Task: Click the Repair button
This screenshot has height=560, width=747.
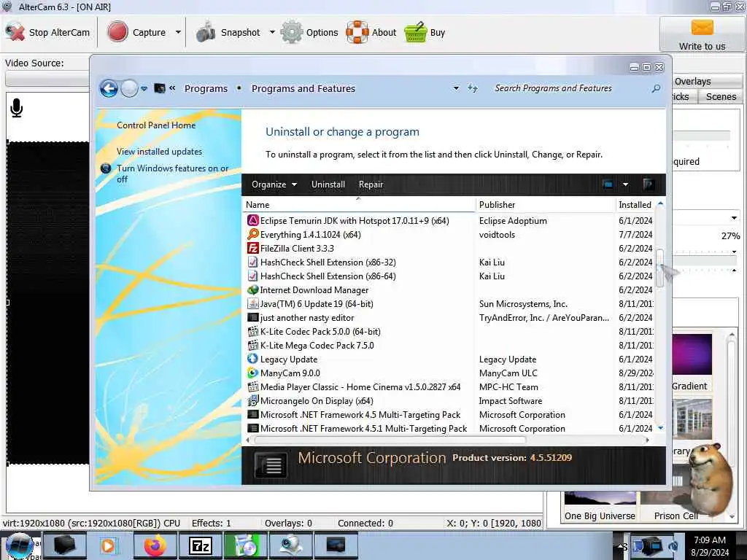Action: [x=371, y=184]
